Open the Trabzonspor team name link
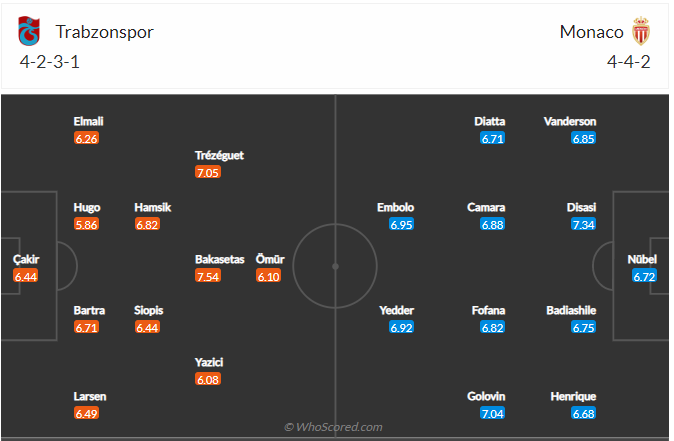The width and height of the screenshot is (674, 441). coord(104,32)
